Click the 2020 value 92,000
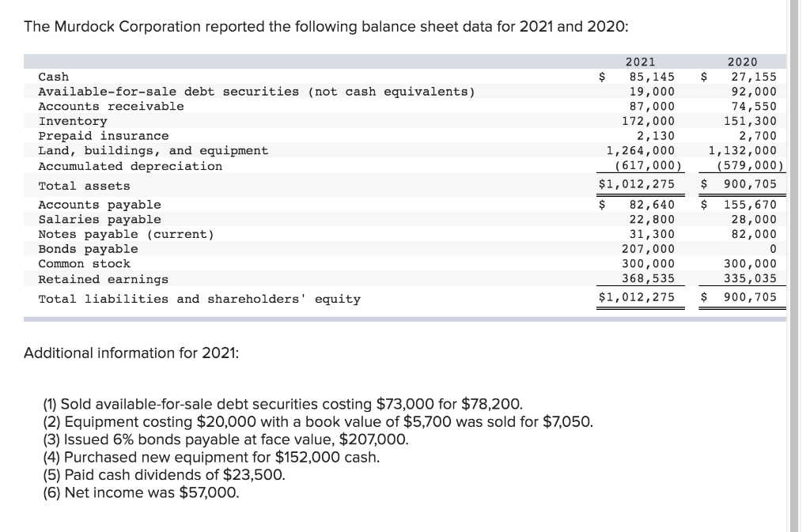 point(754,92)
